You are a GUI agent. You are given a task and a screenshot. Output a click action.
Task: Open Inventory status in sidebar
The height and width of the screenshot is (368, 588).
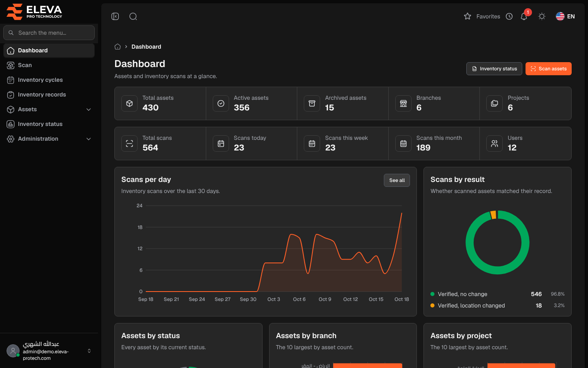tap(49, 124)
